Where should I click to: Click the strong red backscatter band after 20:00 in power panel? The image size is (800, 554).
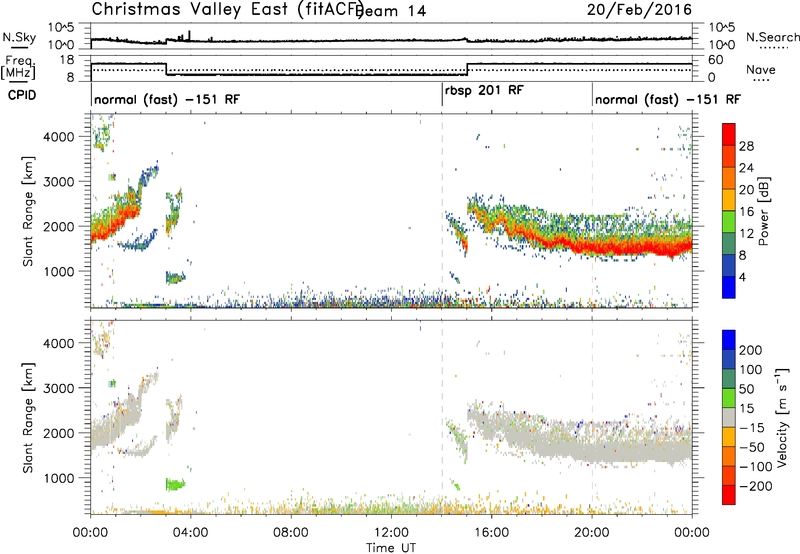point(643,248)
